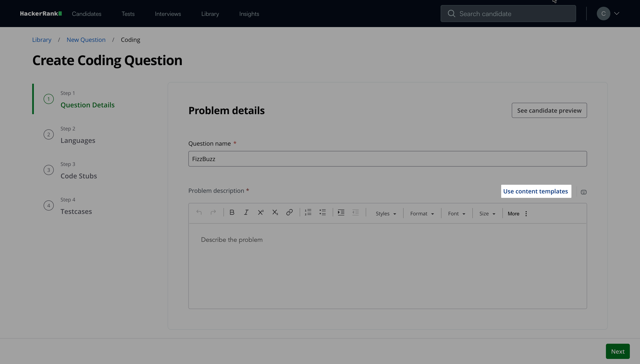The height and width of the screenshot is (364, 640).
Task: Click Use content templates link
Action: pos(536,191)
